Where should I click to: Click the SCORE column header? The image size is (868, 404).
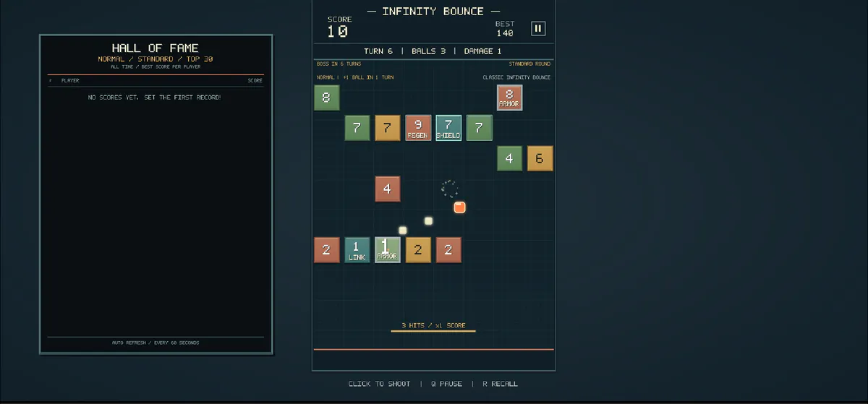[255, 80]
